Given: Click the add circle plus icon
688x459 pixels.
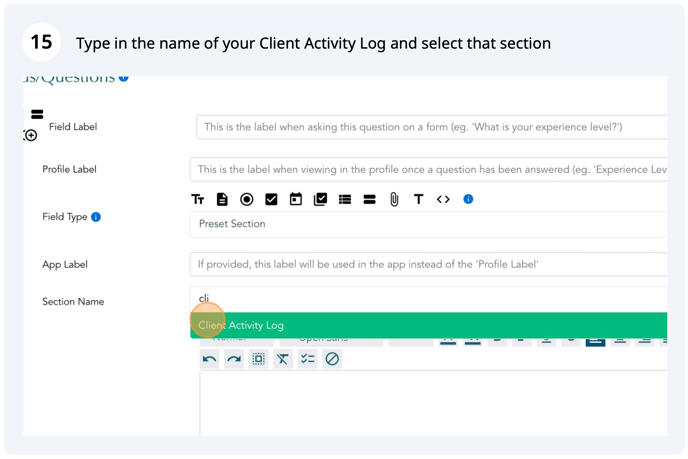Looking at the screenshot, I should pyautogui.click(x=31, y=136).
